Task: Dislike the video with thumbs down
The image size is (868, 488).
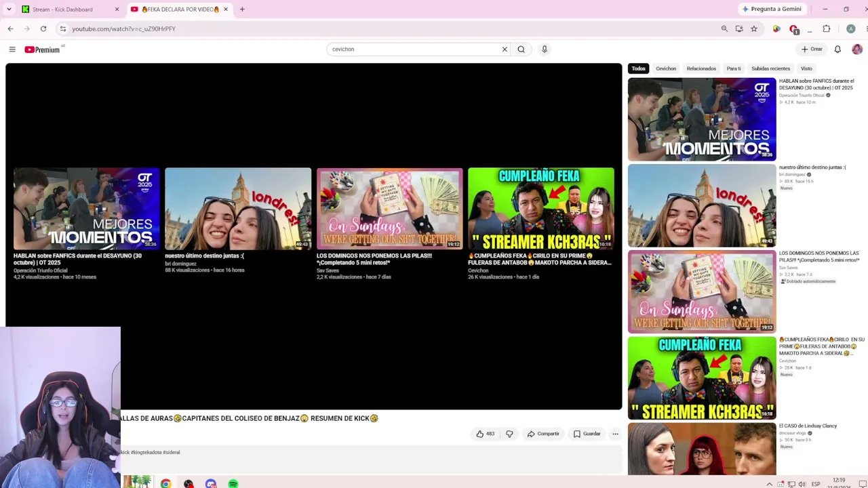Action: 509,434
